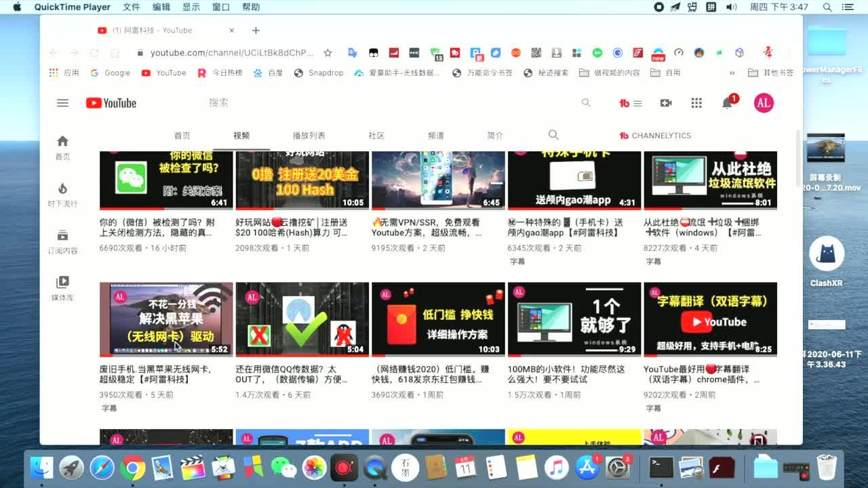Open a new Chrome tab with plus button
This screenshot has width=868, height=488.
point(256,30)
